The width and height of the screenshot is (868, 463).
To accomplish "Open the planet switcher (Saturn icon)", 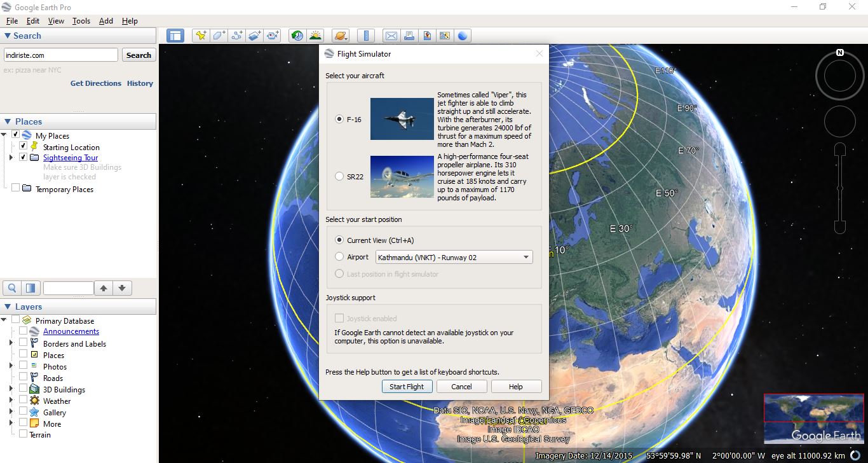I will (341, 36).
